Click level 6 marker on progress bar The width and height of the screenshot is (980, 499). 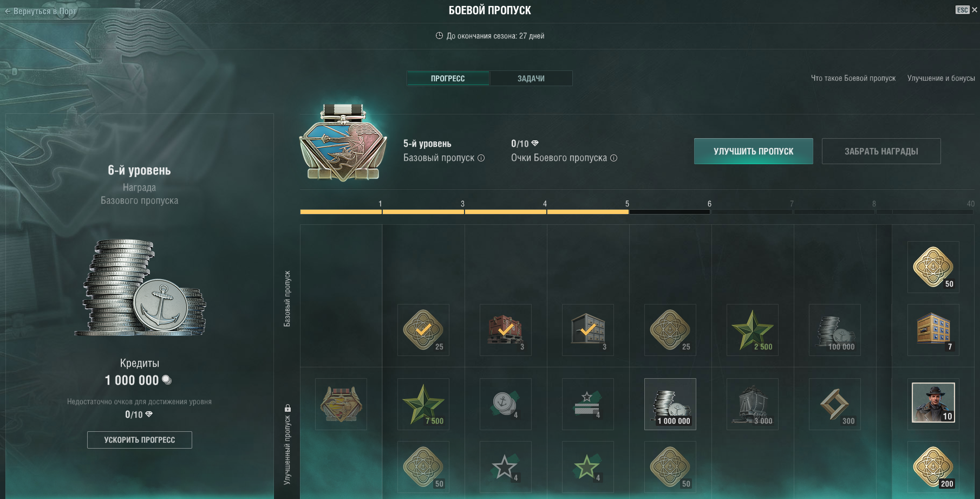tap(709, 204)
